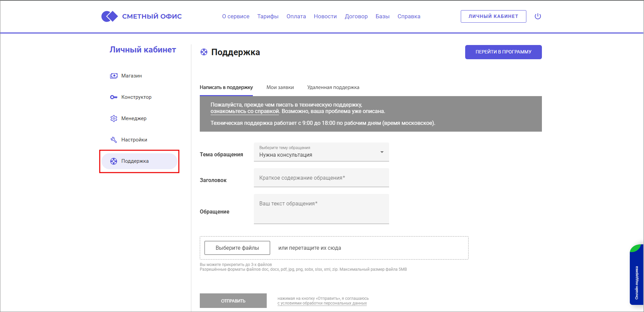
Task: Click the globe icon beside the Поддержка heading
Action: click(204, 52)
